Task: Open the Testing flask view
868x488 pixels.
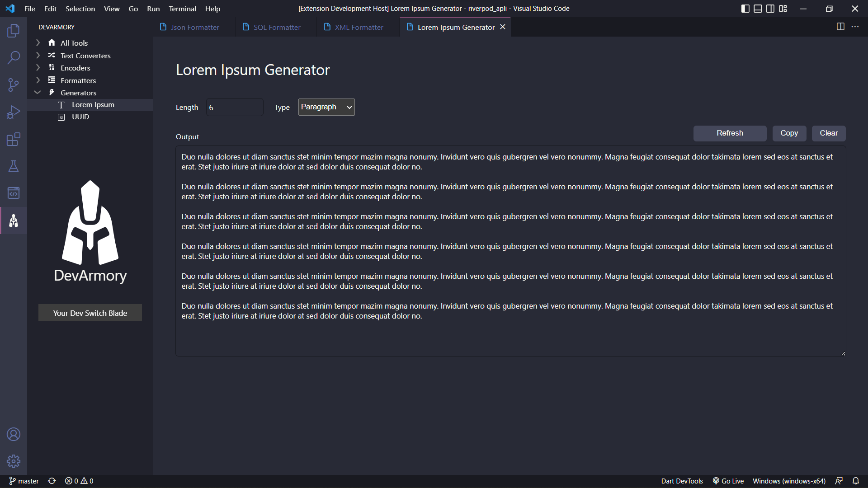Action: (x=14, y=166)
